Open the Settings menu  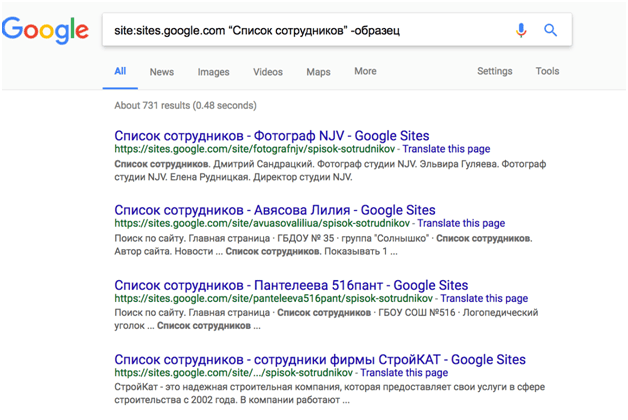point(494,72)
